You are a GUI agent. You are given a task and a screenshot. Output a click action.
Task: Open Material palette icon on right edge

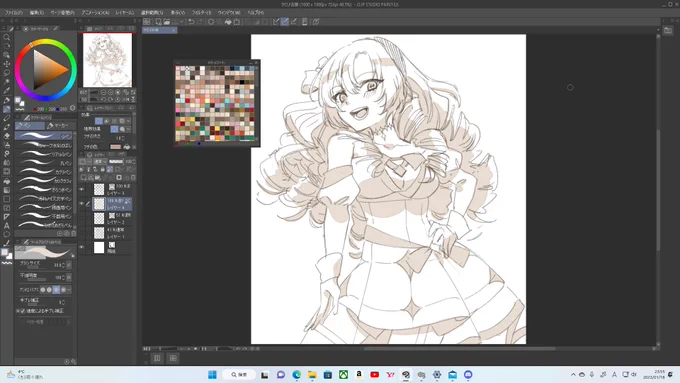pos(668,30)
